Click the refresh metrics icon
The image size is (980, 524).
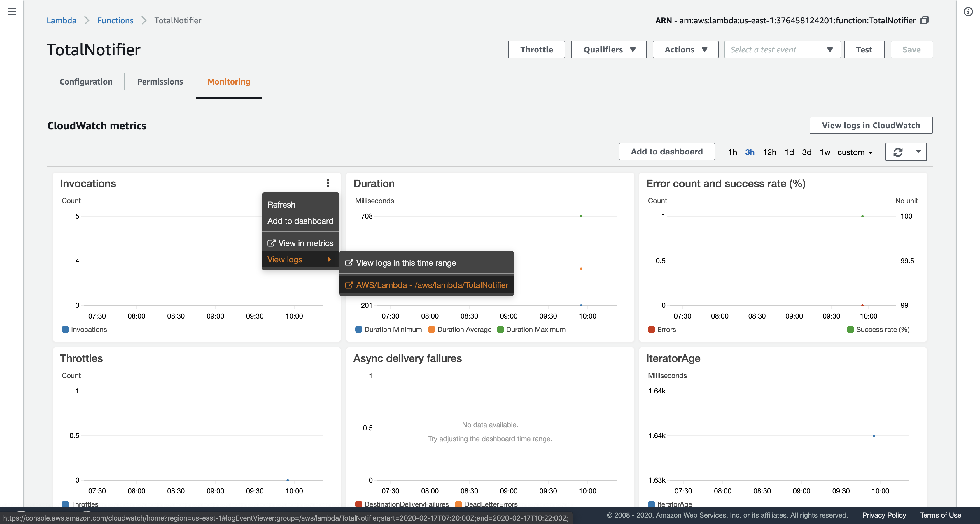click(898, 152)
